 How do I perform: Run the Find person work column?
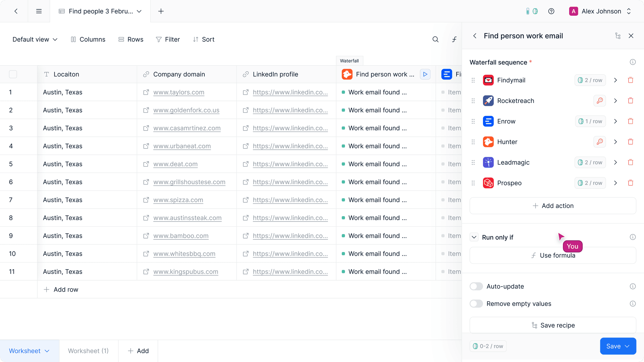pyautogui.click(x=425, y=74)
